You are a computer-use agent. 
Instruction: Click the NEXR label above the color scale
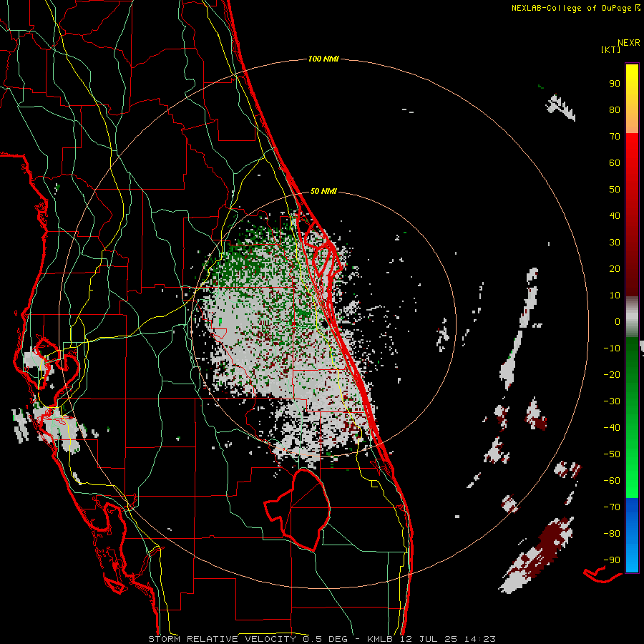629,43
